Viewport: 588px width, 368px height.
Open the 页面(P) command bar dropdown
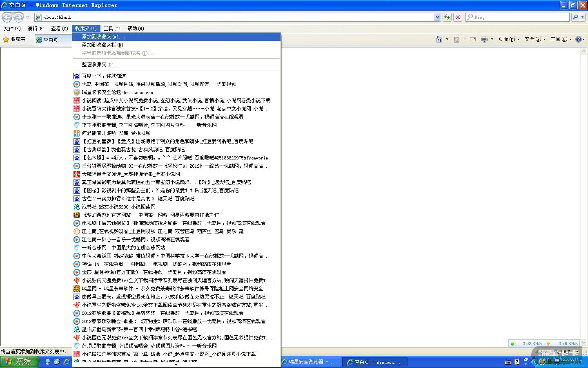[x=509, y=39]
